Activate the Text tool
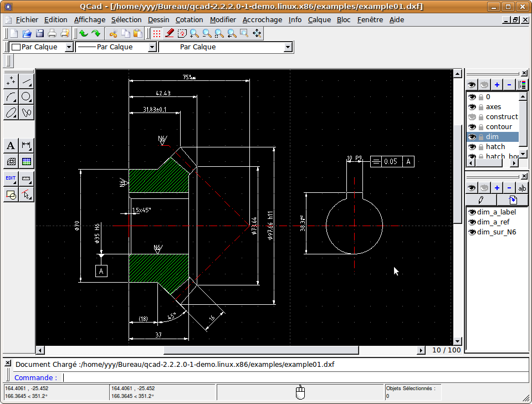The width and height of the screenshot is (532, 404). pos(11,146)
